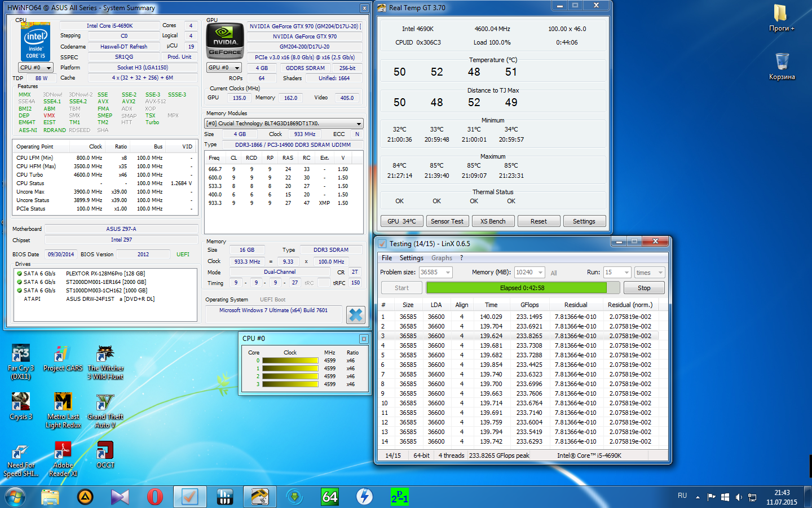Screen dimensions: 812x508
Task: Click the green Elapsed progress bar
Action: (516, 288)
